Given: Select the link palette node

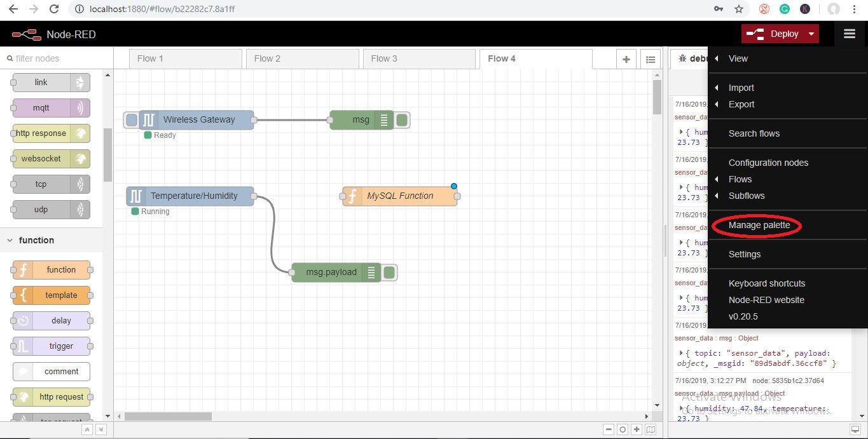Looking at the screenshot, I should pyautogui.click(x=51, y=82).
